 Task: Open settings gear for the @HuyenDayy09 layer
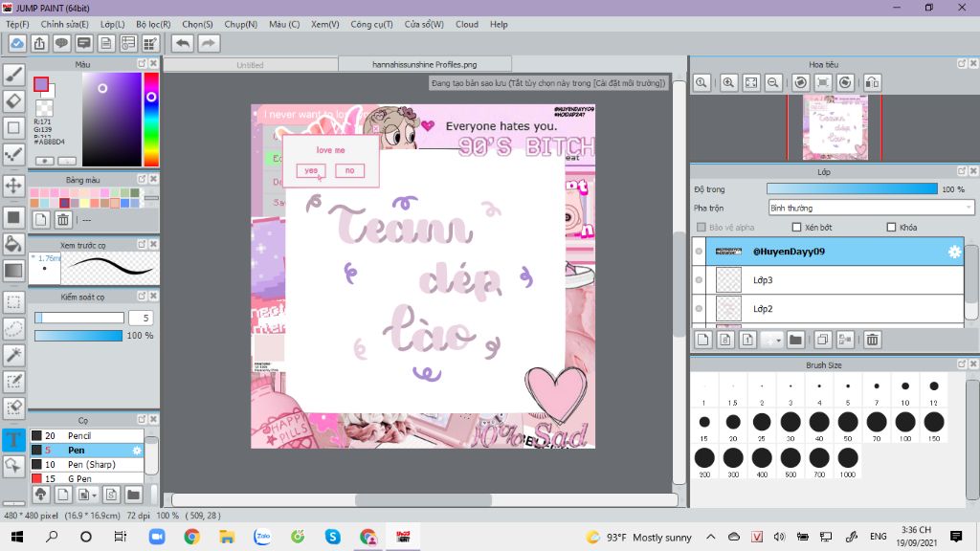(x=954, y=252)
